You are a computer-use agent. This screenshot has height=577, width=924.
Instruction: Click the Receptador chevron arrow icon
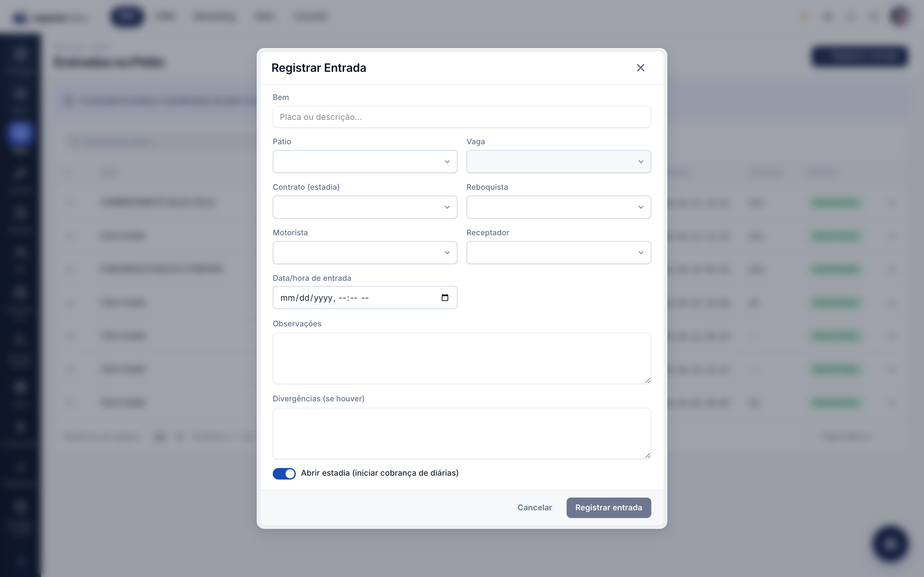click(641, 253)
